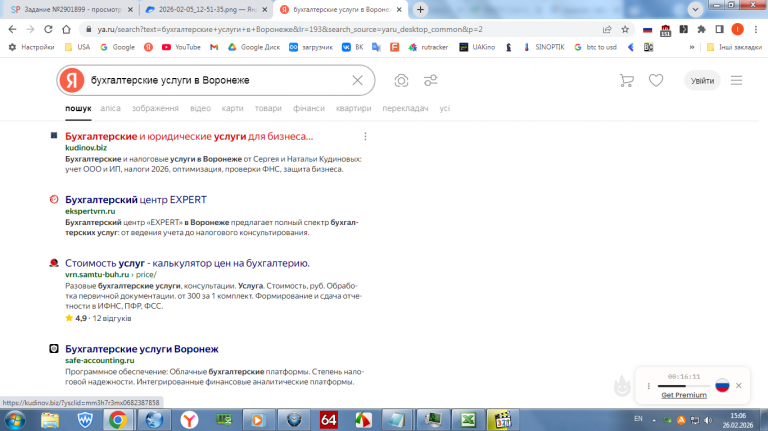Click the safe-accounting.ru green URL
This screenshot has height=431, width=768.
[99, 360]
